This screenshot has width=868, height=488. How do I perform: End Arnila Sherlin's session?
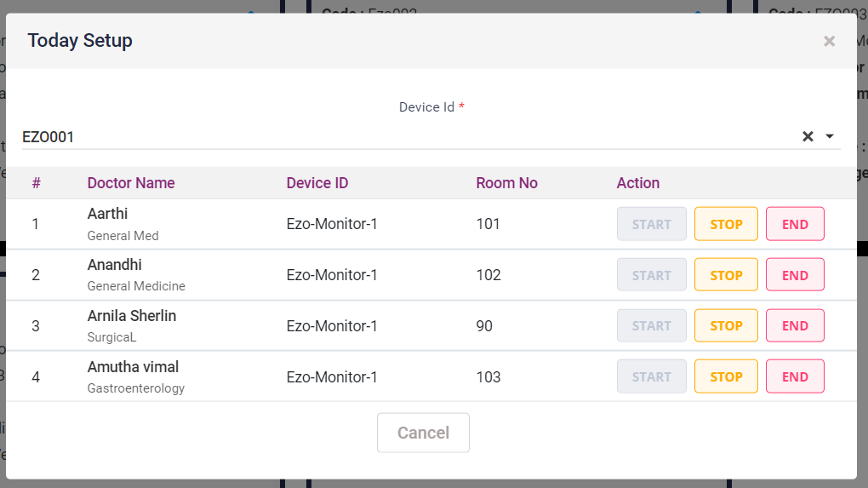[x=795, y=325]
